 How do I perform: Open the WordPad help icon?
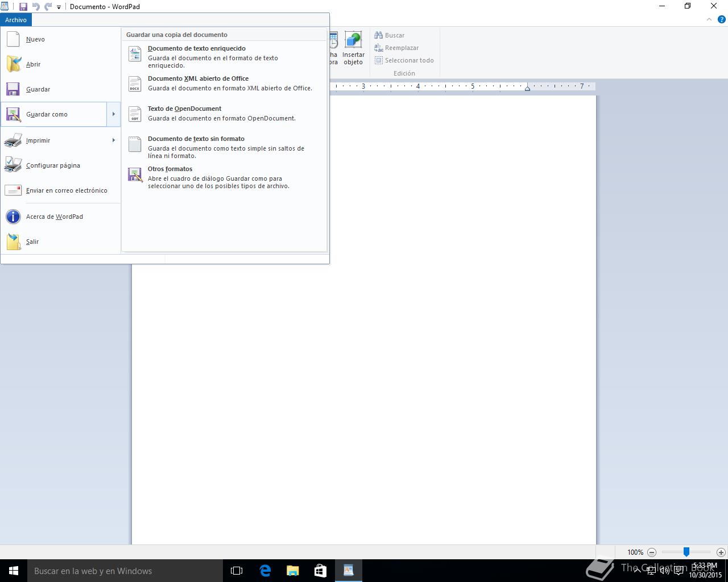click(722, 19)
